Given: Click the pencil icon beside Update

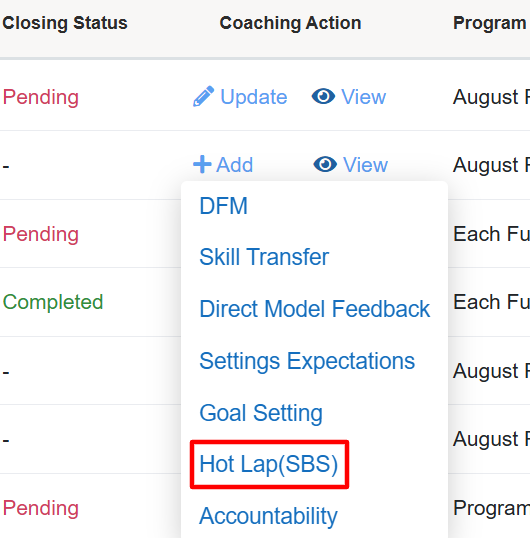Looking at the screenshot, I should pyautogui.click(x=203, y=96).
